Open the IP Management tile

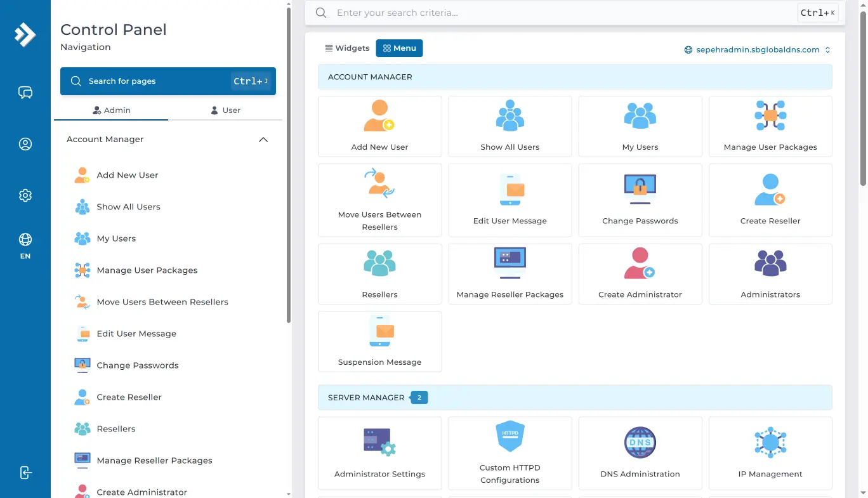click(770, 453)
